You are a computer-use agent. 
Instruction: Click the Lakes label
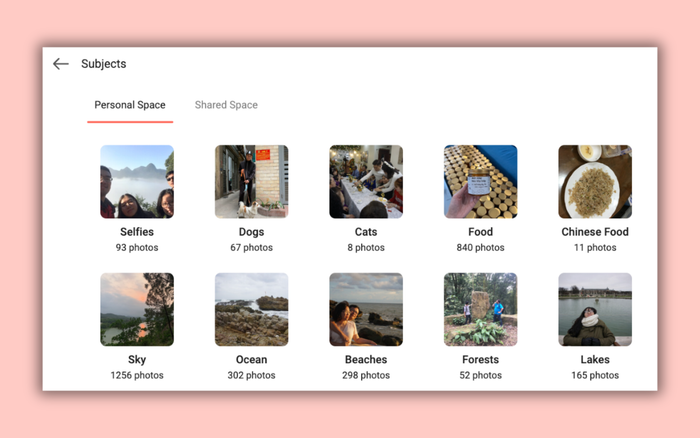pyautogui.click(x=595, y=359)
